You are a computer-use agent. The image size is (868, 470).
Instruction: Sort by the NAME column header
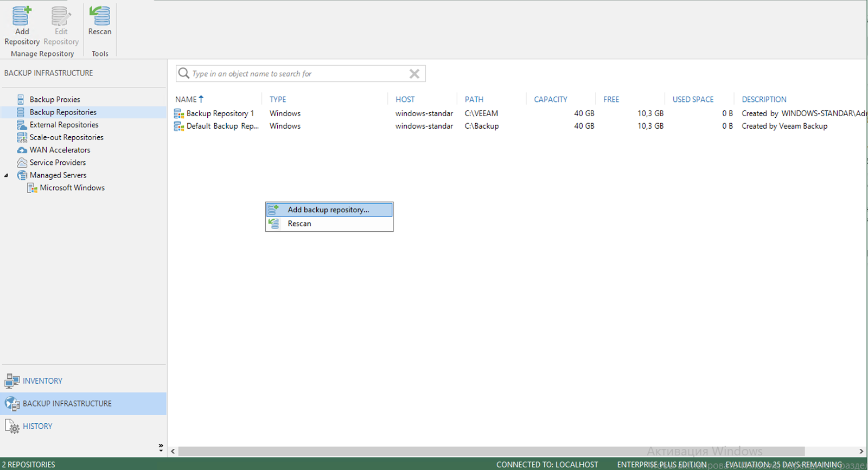(186, 99)
